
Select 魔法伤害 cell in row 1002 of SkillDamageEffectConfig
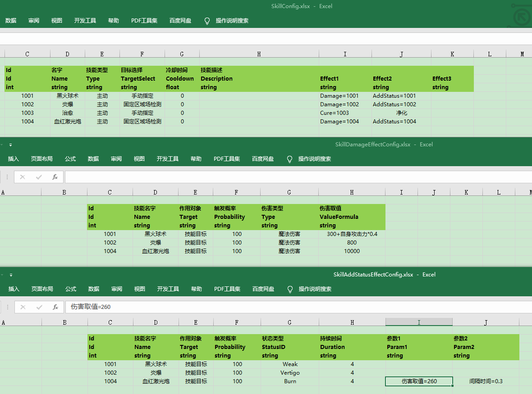coord(289,243)
